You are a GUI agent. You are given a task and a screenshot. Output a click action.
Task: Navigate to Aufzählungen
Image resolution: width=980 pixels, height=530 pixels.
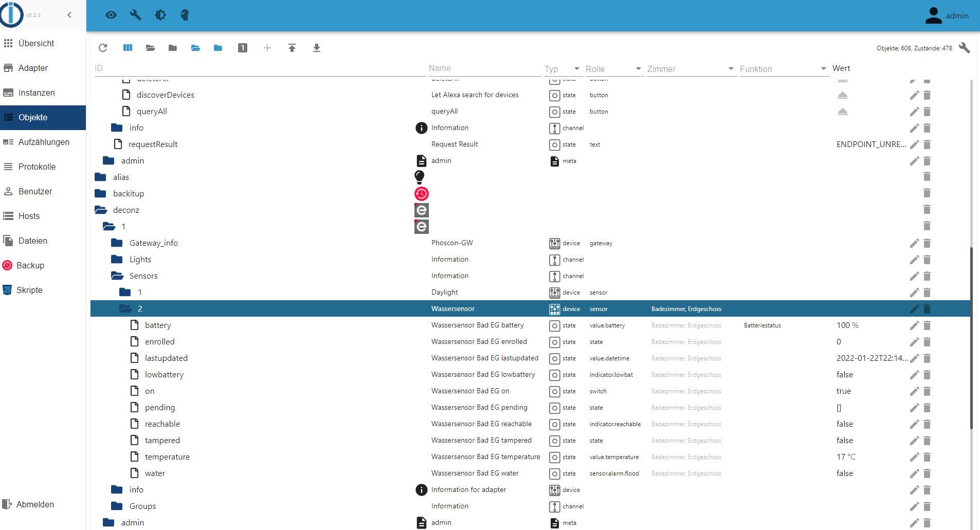[43, 142]
